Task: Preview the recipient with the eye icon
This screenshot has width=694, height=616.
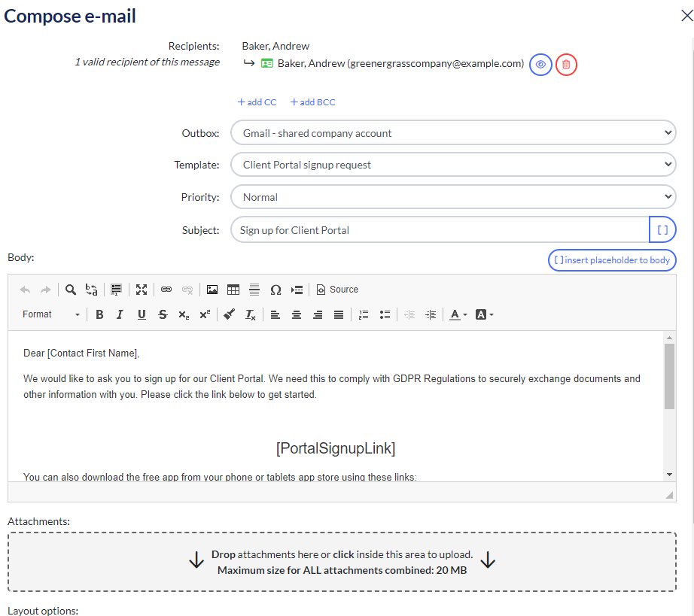Action: click(x=540, y=65)
